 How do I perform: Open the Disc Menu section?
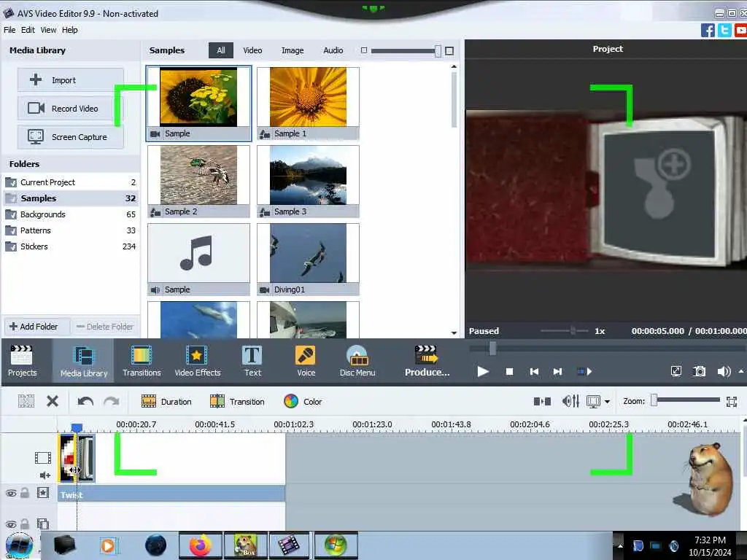point(357,360)
